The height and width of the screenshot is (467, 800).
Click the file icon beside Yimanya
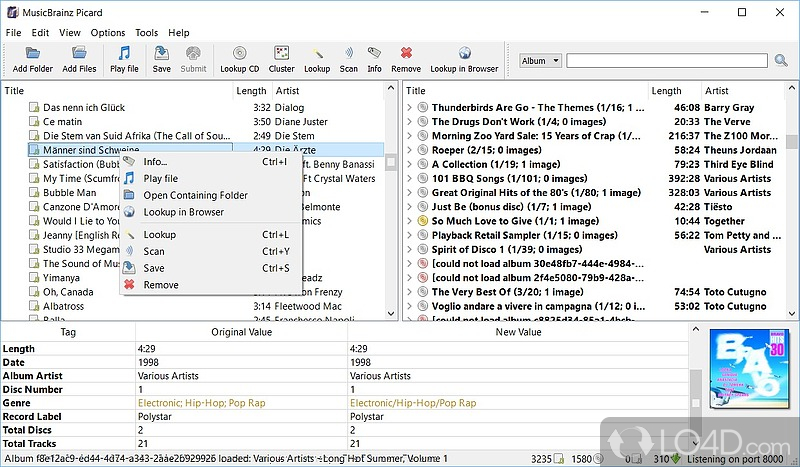pyautogui.click(x=34, y=278)
